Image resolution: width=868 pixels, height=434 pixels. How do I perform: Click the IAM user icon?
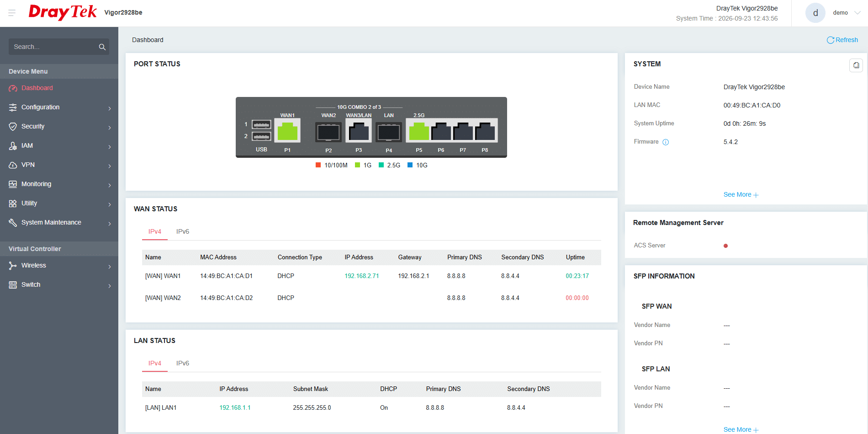click(13, 146)
